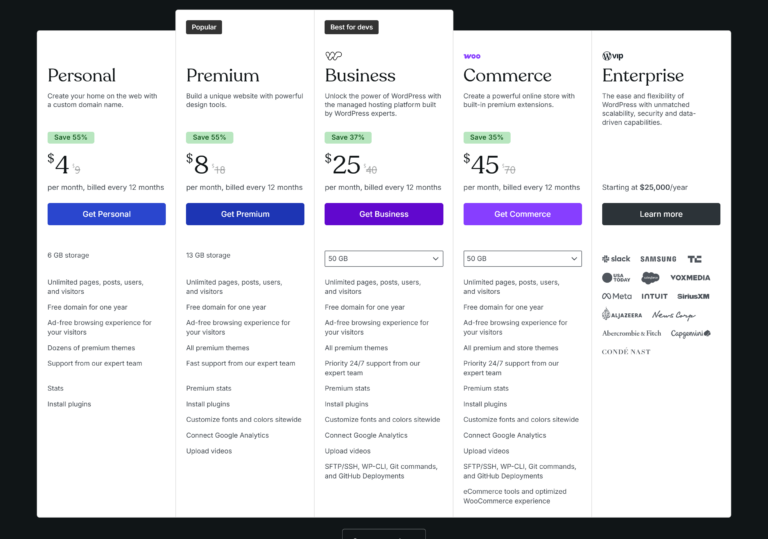
Task: Click the Woo logo above Commerce
Action: click(x=472, y=56)
